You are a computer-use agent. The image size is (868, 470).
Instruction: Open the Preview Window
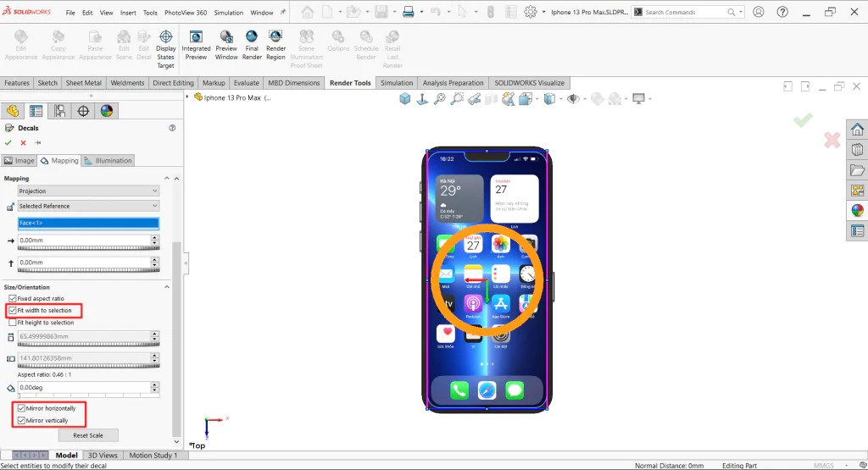pyautogui.click(x=226, y=45)
